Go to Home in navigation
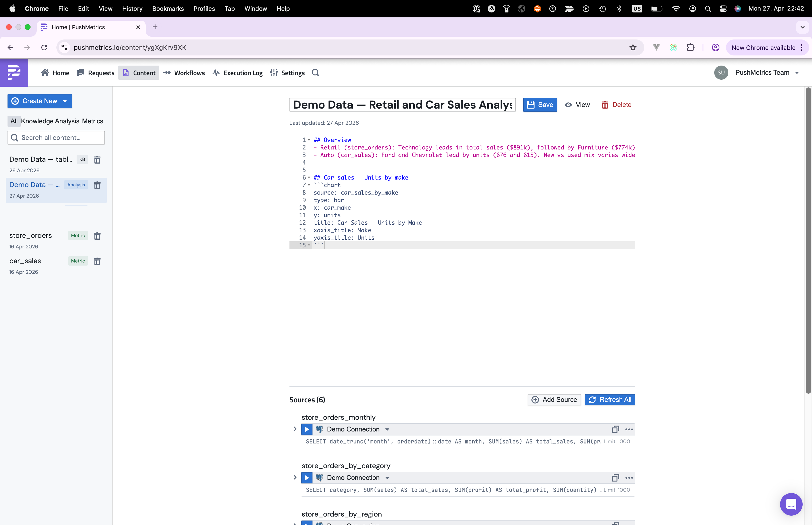This screenshot has height=525, width=812. 55,73
